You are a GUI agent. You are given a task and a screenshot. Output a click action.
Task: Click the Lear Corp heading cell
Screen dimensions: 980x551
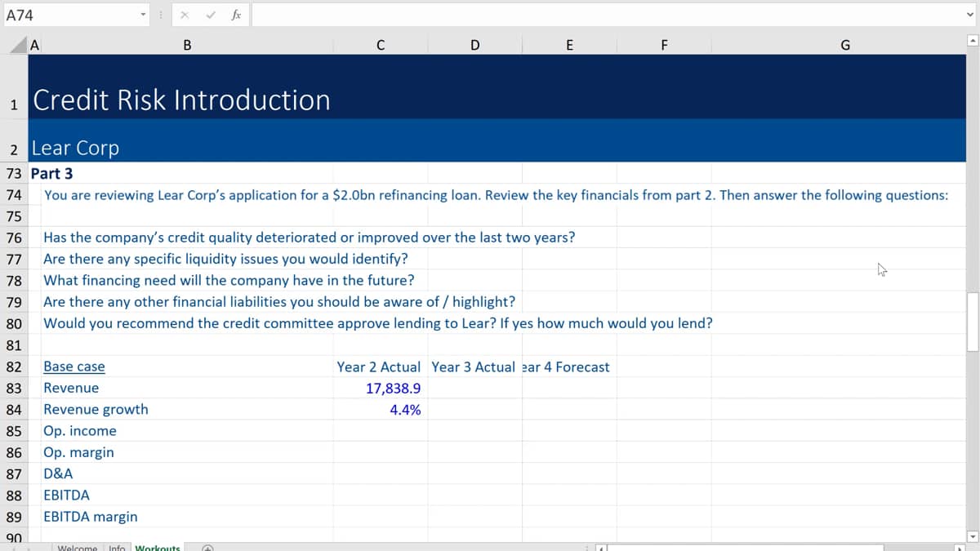(75, 148)
